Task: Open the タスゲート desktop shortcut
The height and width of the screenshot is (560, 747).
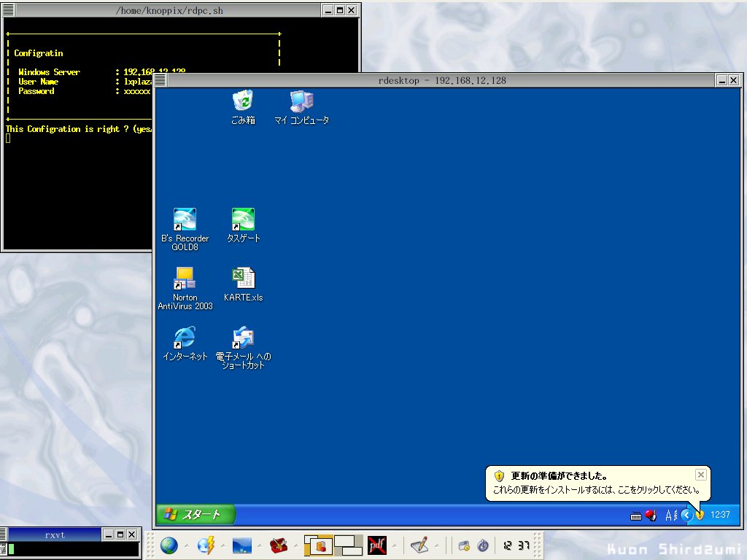Action: 243,220
